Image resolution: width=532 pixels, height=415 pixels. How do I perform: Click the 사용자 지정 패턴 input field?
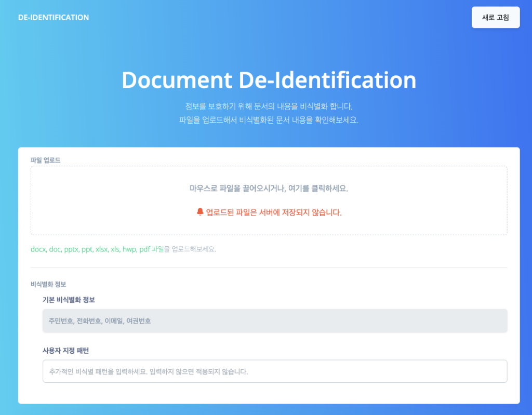click(274, 371)
